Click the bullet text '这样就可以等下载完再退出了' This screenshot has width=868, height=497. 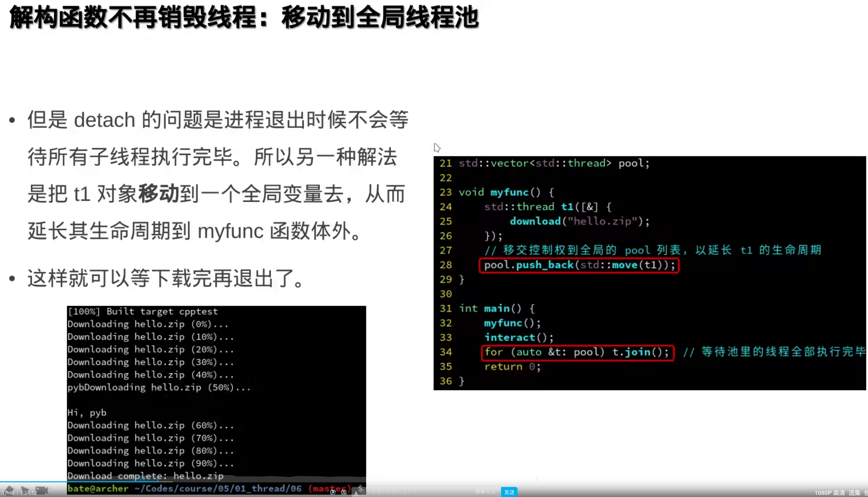point(160,278)
